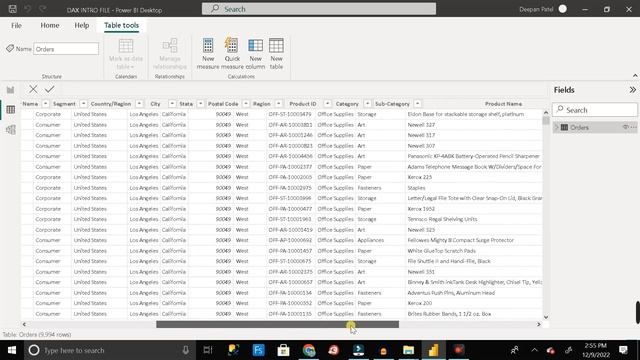Cancel formula with X icon
The width and height of the screenshot is (640, 360).
coord(33,89)
